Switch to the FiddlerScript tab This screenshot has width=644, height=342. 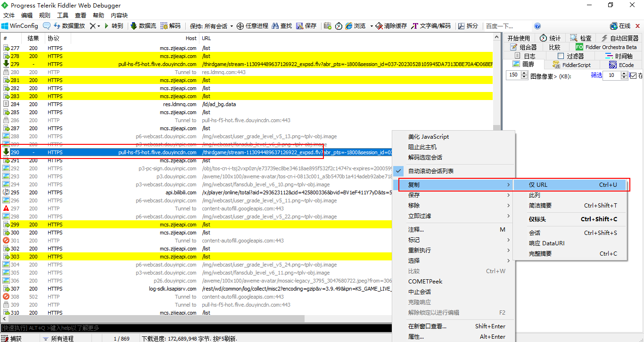571,65
